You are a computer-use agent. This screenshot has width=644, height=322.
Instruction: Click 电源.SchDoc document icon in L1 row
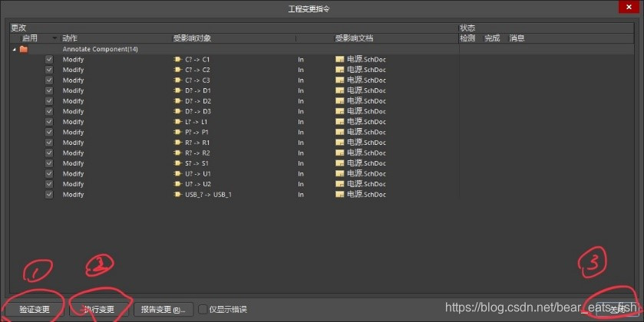340,122
